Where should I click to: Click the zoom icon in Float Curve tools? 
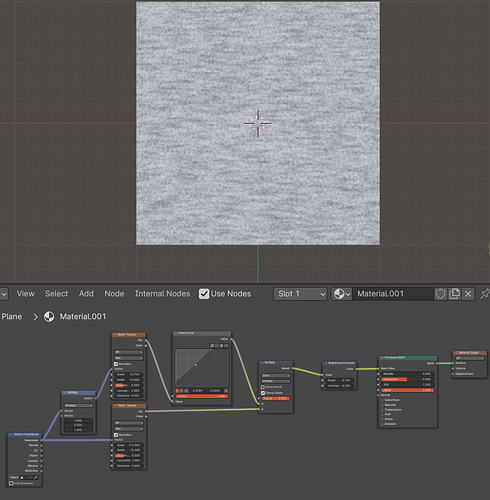click(x=212, y=346)
